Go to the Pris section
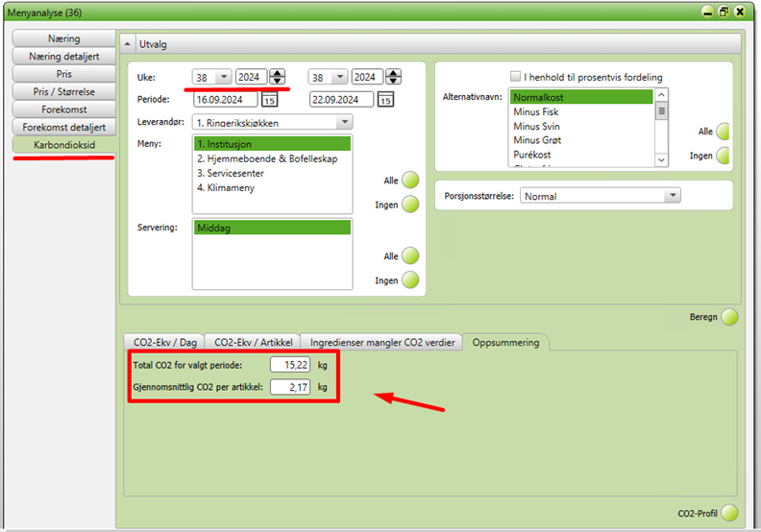Screen dimensions: 761x532 [64, 74]
